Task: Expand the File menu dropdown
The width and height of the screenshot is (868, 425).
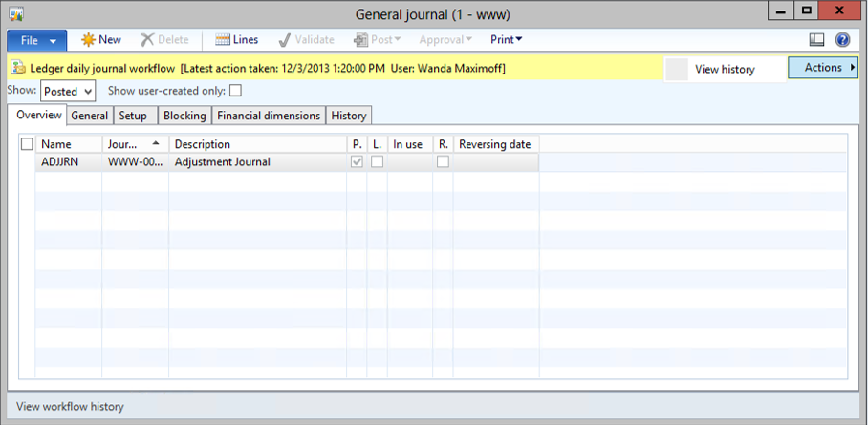Action: [x=37, y=40]
